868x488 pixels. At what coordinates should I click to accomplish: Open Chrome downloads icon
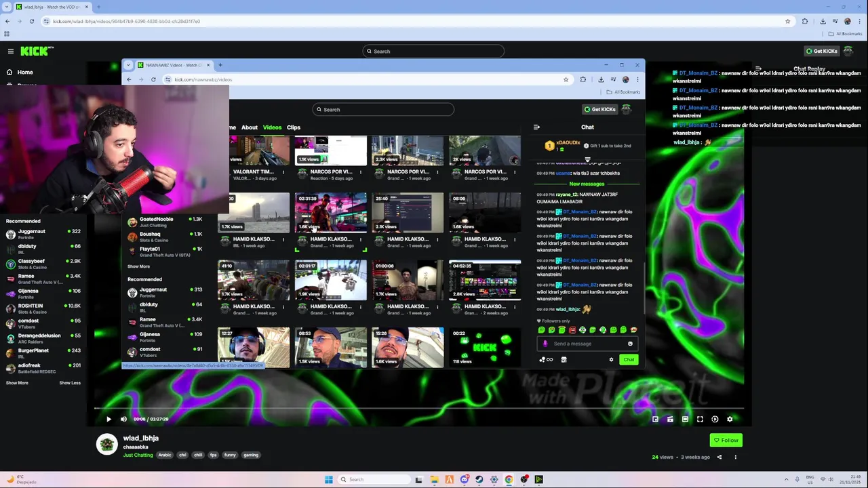tap(823, 21)
